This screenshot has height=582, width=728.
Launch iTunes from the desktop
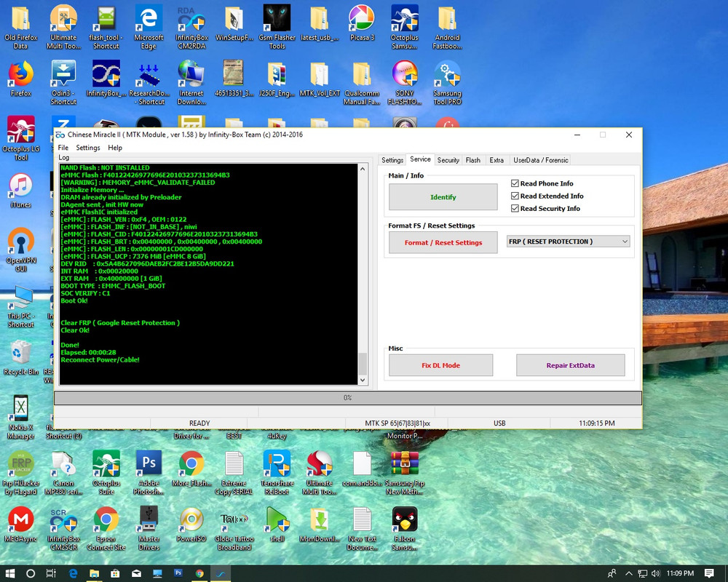[21, 191]
